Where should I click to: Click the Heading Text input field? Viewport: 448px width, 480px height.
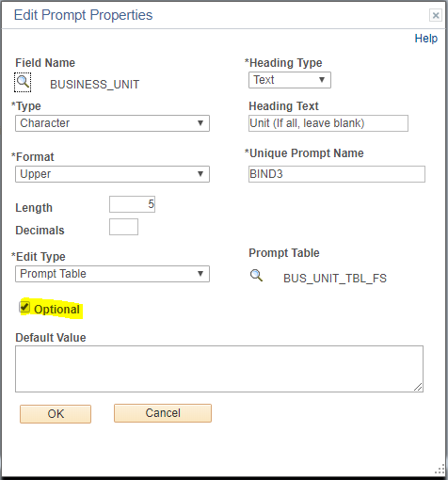pos(328,123)
